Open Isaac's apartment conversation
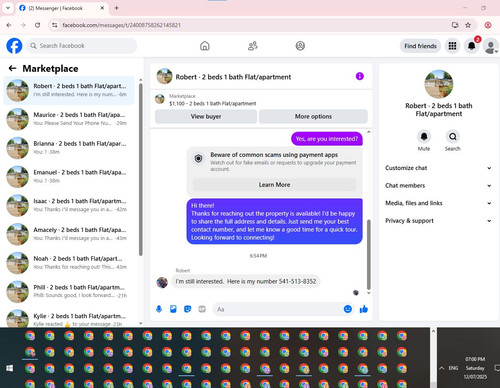This screenshot has height=388, width=500. pyautogui.click(x=69, y=205)
